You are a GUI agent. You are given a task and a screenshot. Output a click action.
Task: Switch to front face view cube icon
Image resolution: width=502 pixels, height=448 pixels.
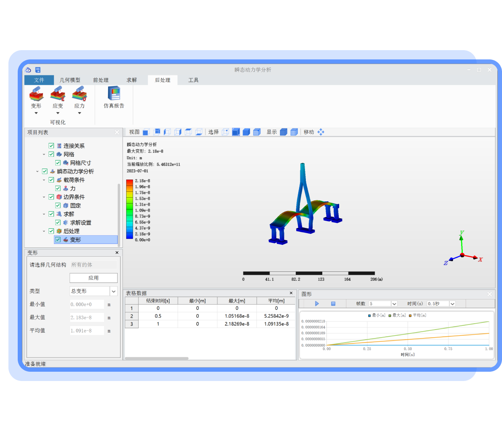tap(146, 132)
